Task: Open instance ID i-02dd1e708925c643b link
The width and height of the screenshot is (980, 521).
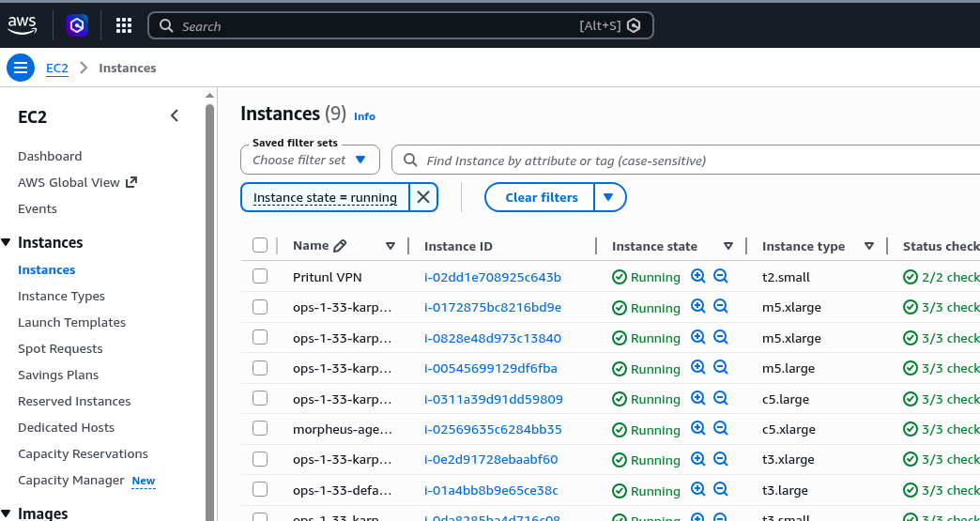Action: 492,277
